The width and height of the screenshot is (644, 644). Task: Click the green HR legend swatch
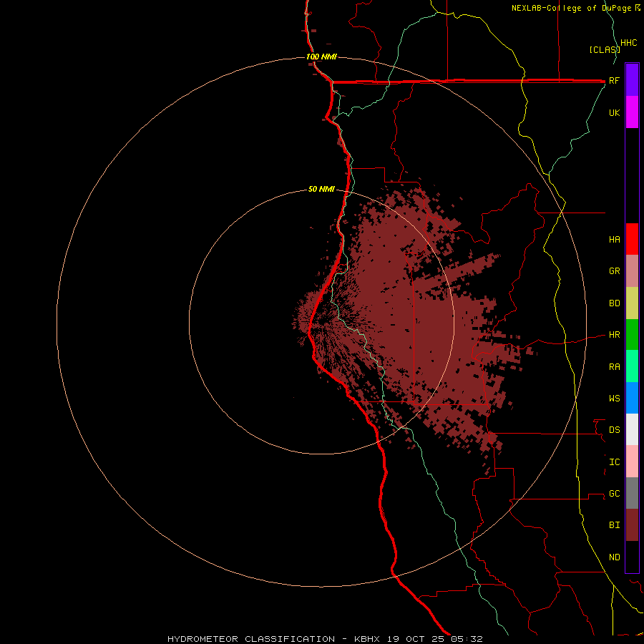[632, 335]
